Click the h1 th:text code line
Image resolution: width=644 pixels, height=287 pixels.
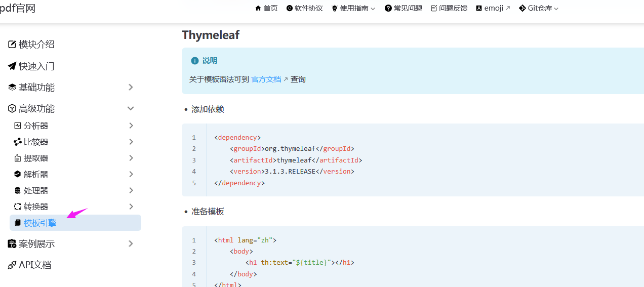tap(300, 263)
